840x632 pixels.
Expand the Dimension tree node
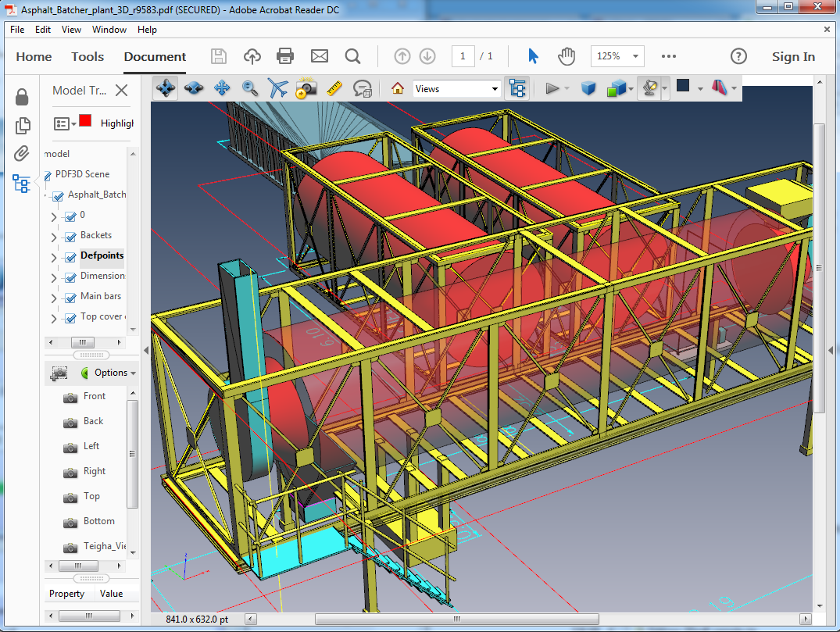(54, 277)
